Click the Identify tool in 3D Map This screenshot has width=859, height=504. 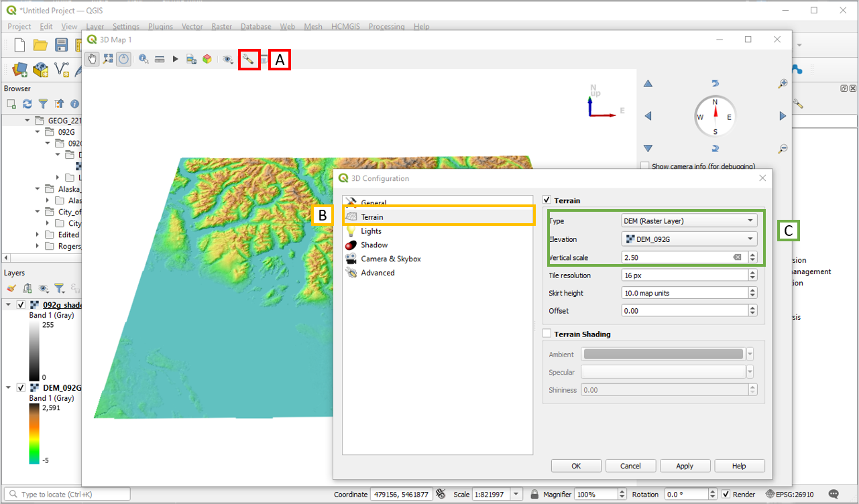click(x=144, y=59)
